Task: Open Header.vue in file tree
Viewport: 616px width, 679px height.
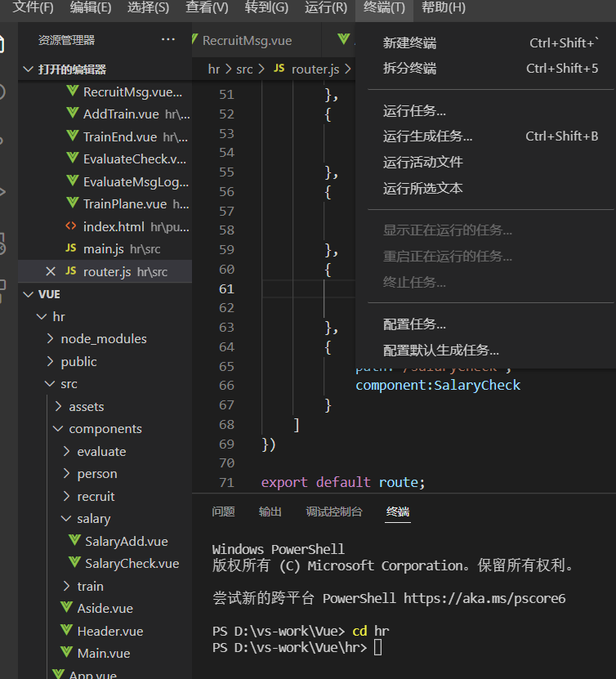Action: pos(110,631)
